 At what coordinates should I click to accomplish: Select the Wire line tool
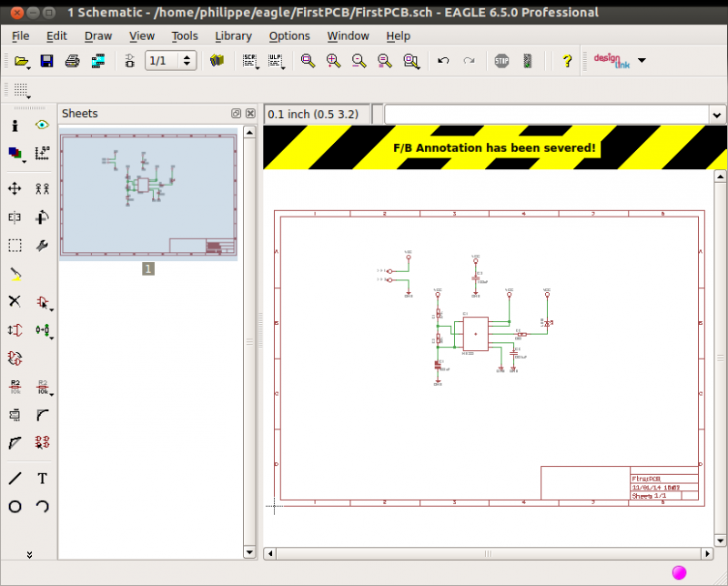(x=15, y=479)
